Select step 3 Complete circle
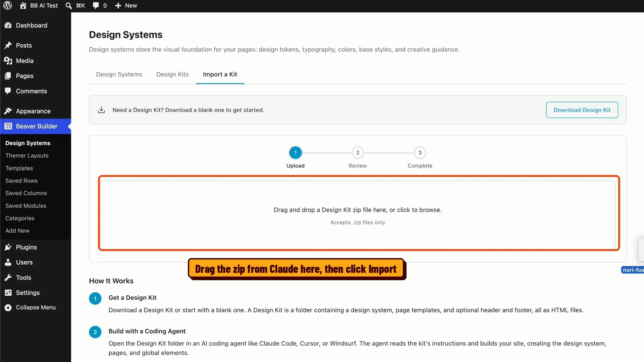Viewport: 644px width, 362px height. tap(420, 153)
